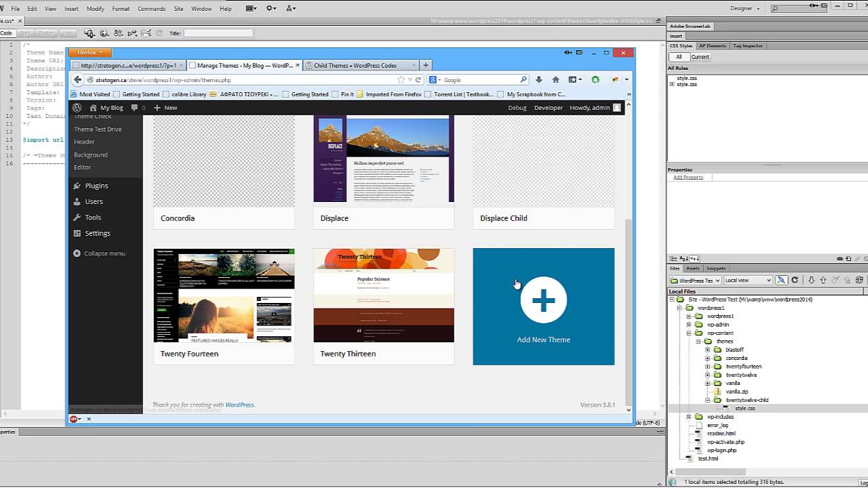Select the Tag Inspector tab
This screenshot has width=868, height=488.
747,45
